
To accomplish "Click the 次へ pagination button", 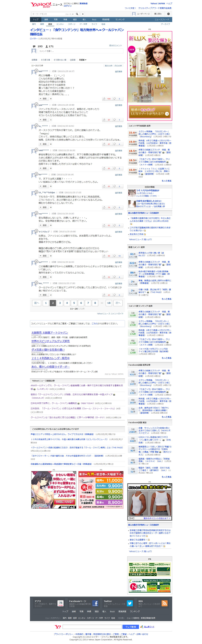I will click(x=118, y=303).
